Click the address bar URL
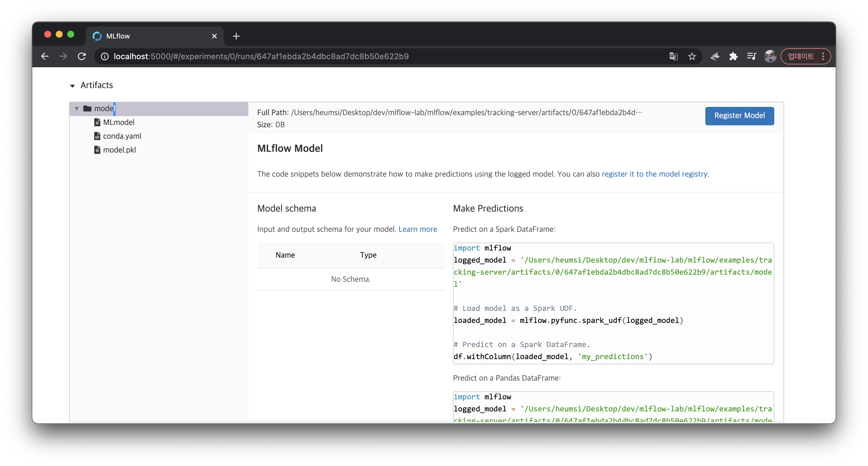This screenshot has width=868, height=466. tap(261, 56)
